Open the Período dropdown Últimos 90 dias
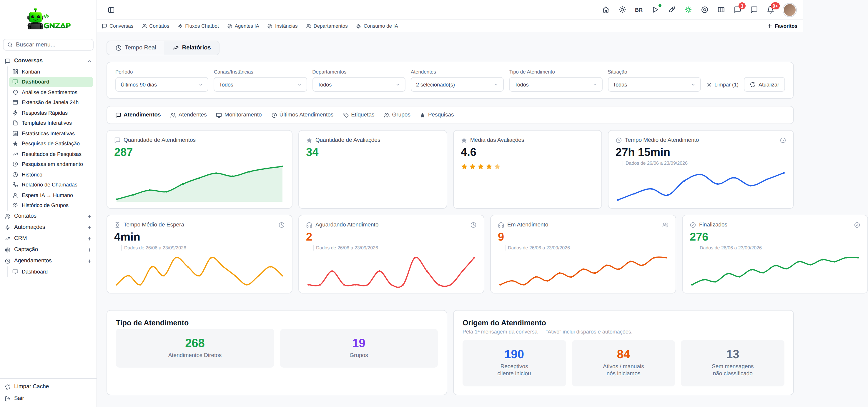This screenshot has width=868, height=407. pyautogui.click(x=162, y=84)
